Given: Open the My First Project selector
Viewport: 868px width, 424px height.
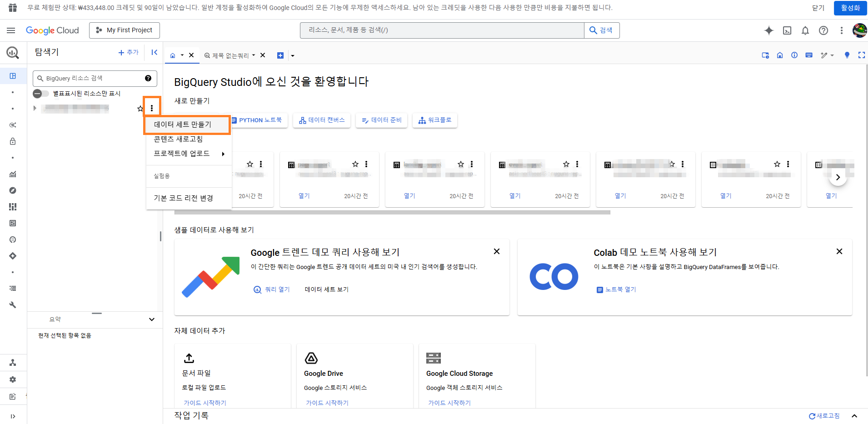Looking at the screenshot, I should click(125, 30).
